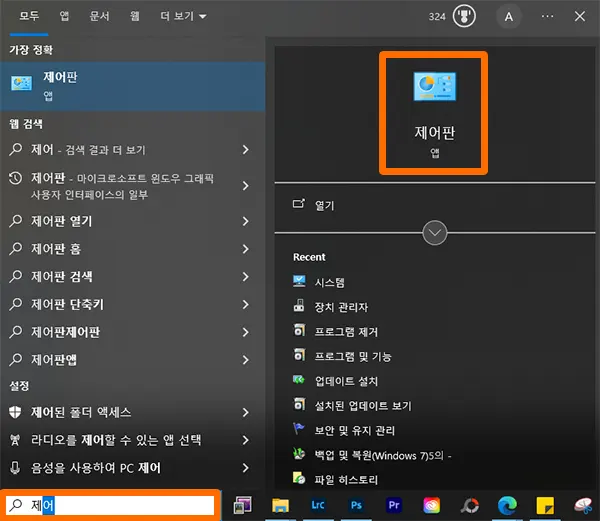Switch to the 웹 tab

click(x=134, y=16)
